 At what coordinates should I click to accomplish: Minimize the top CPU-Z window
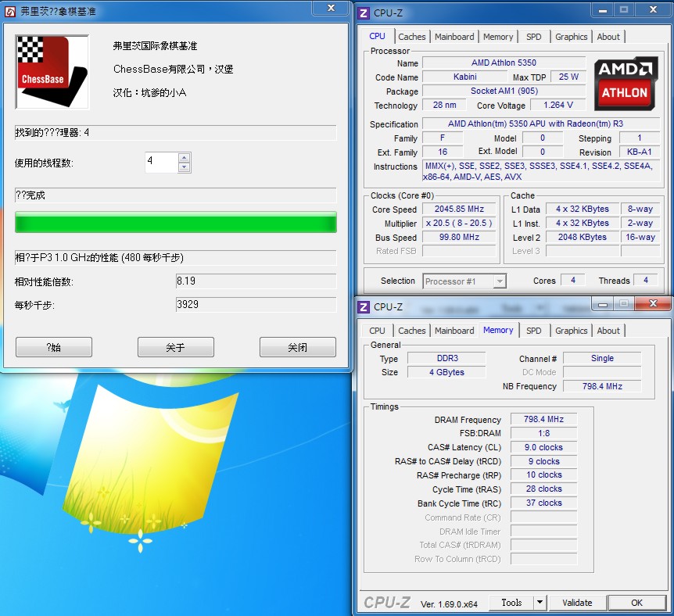[603, 10]
